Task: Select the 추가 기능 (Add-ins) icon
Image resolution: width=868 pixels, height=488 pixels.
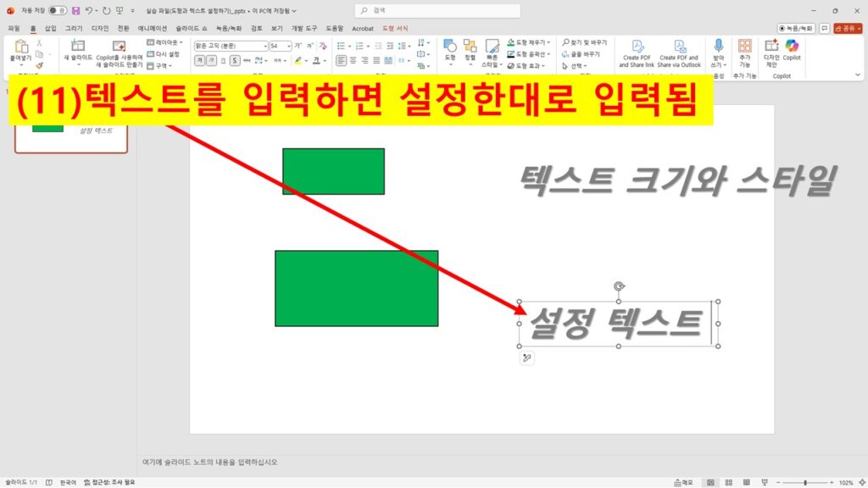Action: pyautogui.click(x=745, y=49)
